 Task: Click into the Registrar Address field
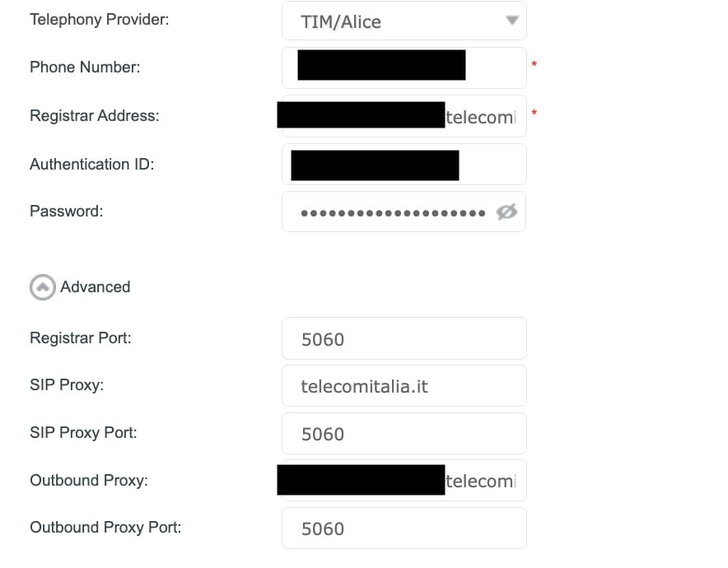click(480, 116)
